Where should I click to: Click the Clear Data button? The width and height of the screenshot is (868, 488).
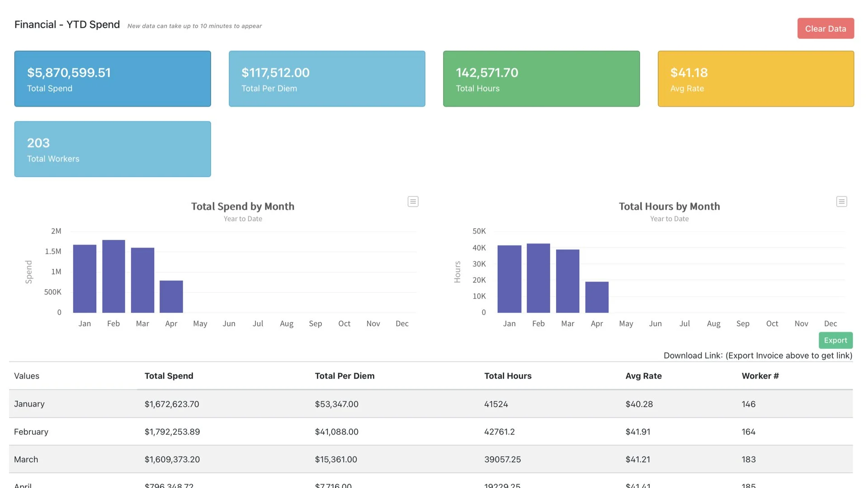click(x=825, y=28)
